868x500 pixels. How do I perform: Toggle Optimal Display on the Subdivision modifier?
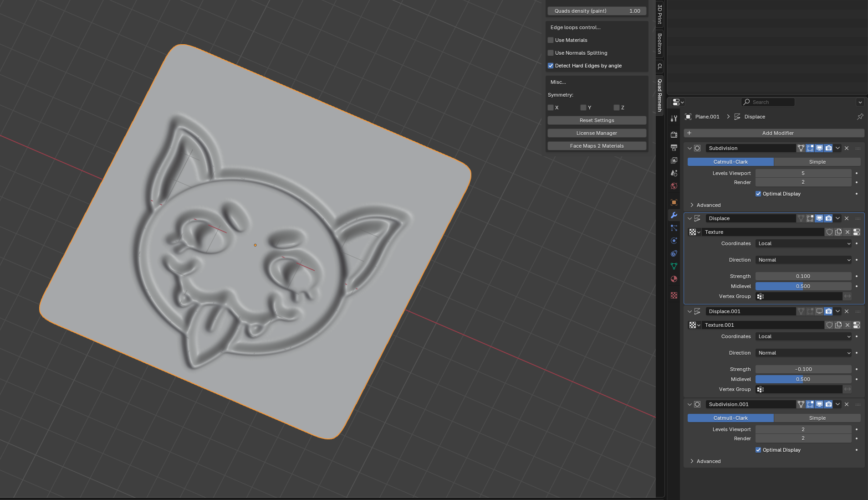point(758,194)
